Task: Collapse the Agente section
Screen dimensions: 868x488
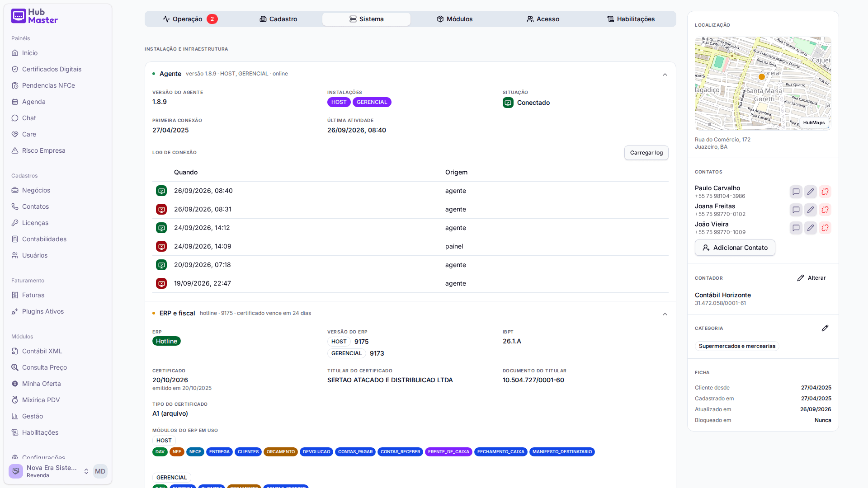Action: [665, 75]
